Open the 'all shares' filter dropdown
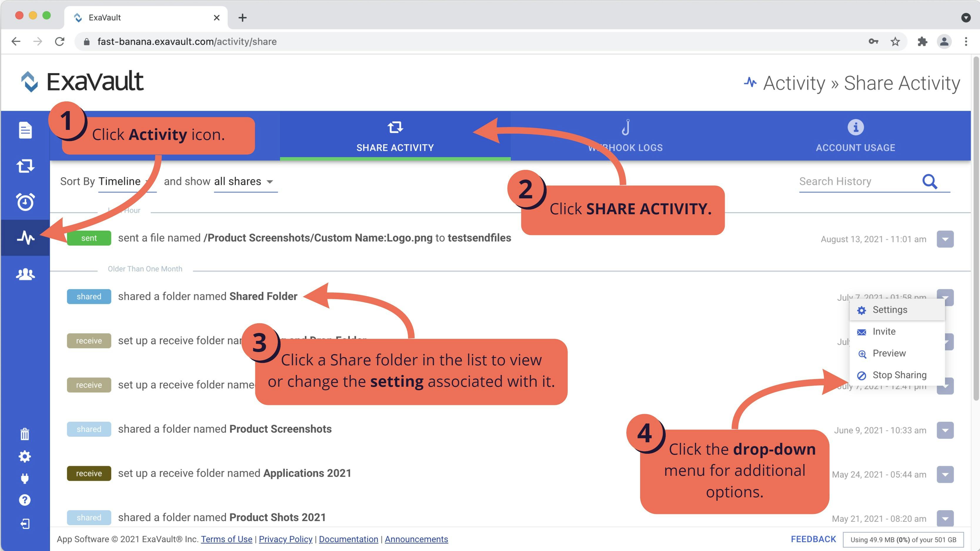 pyautogui.click(x=246, y=182)
